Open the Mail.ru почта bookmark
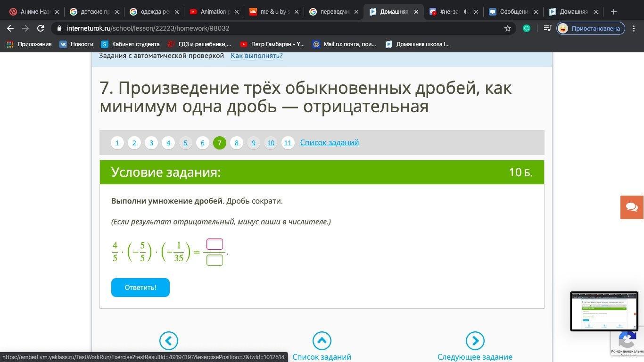 pyautogui.click(x=344, y=44)
